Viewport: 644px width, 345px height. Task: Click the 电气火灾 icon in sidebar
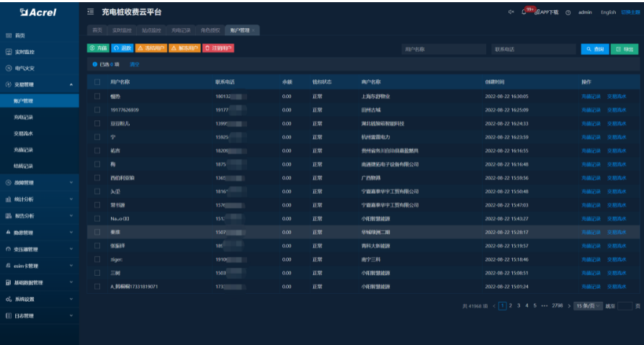click(8, 68)
